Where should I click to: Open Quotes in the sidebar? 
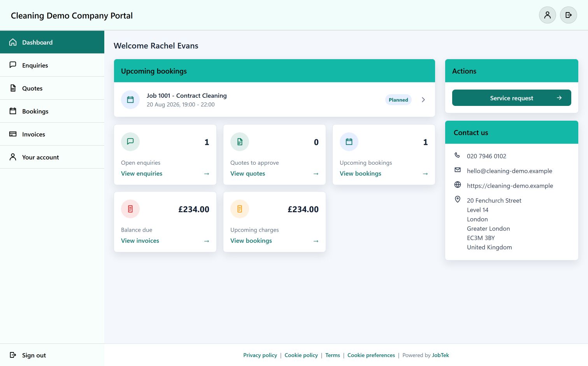coord(52,88)
